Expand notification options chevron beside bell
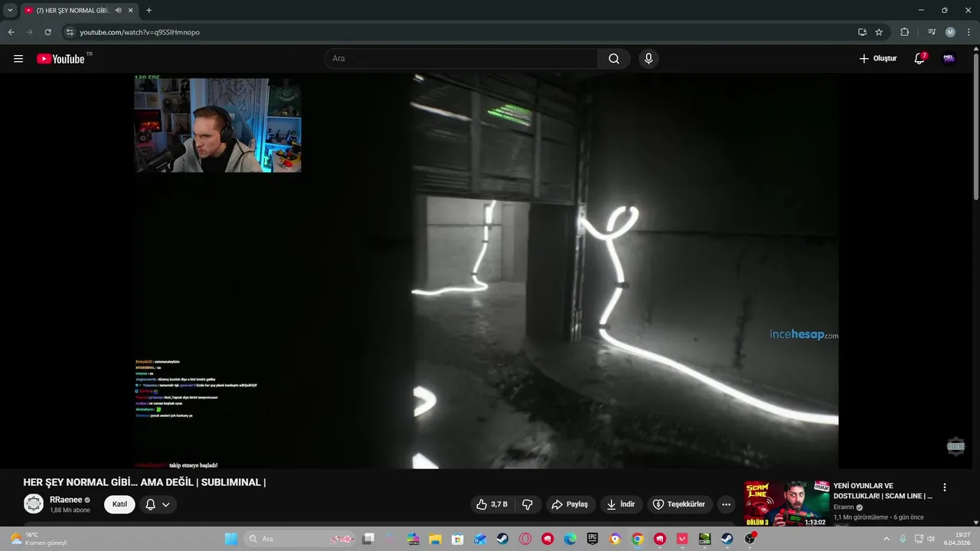 [165, 504]
